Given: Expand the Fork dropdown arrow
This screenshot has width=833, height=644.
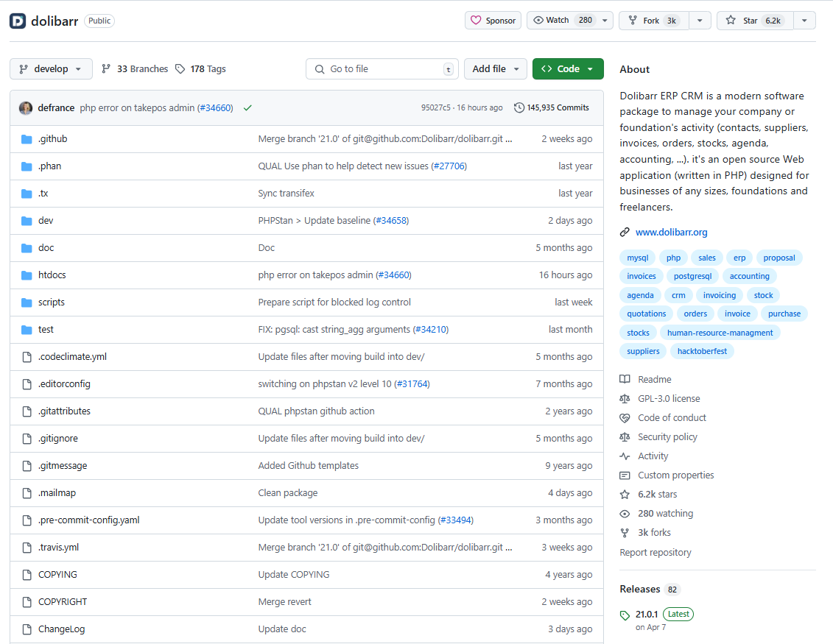Looking at the screenshot, I should tap(700, 20).
